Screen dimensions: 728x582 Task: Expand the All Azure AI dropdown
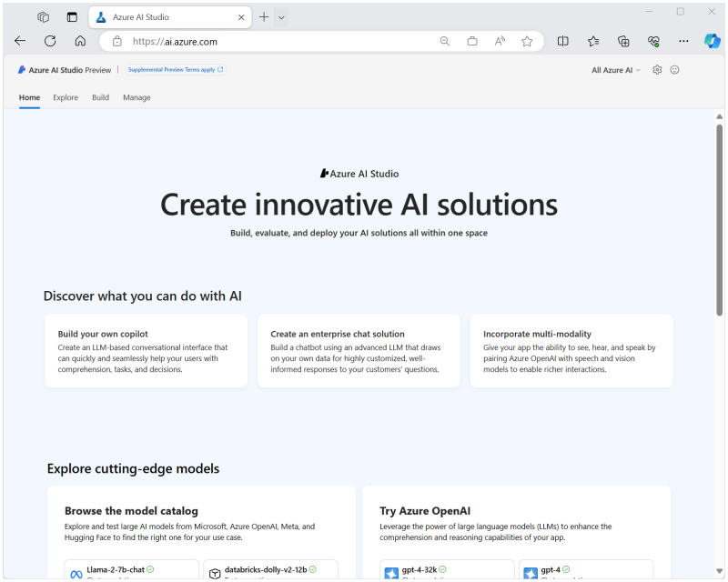click(x=616, y=70)
